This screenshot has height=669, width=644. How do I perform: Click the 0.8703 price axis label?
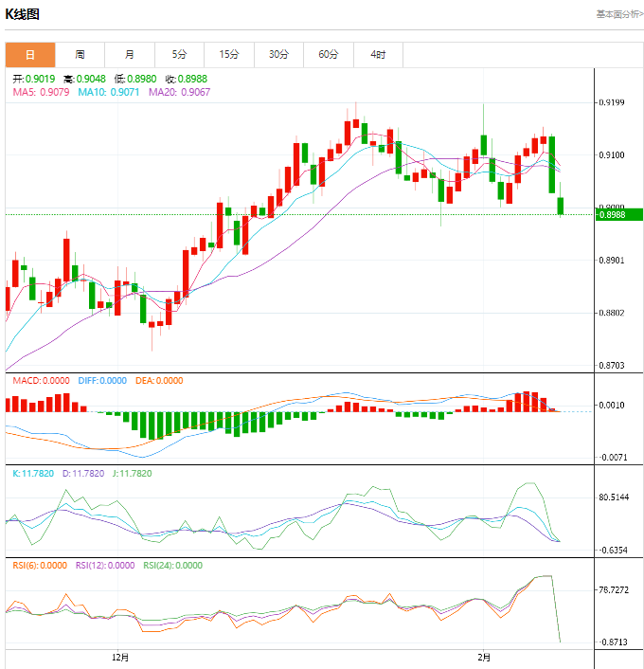coord(612,365)
